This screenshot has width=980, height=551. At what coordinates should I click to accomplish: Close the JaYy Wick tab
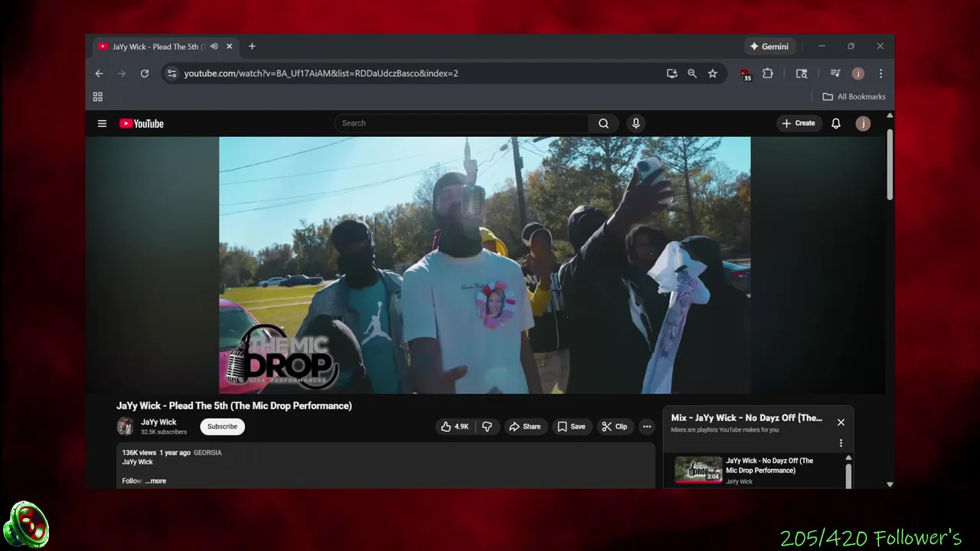229,46
